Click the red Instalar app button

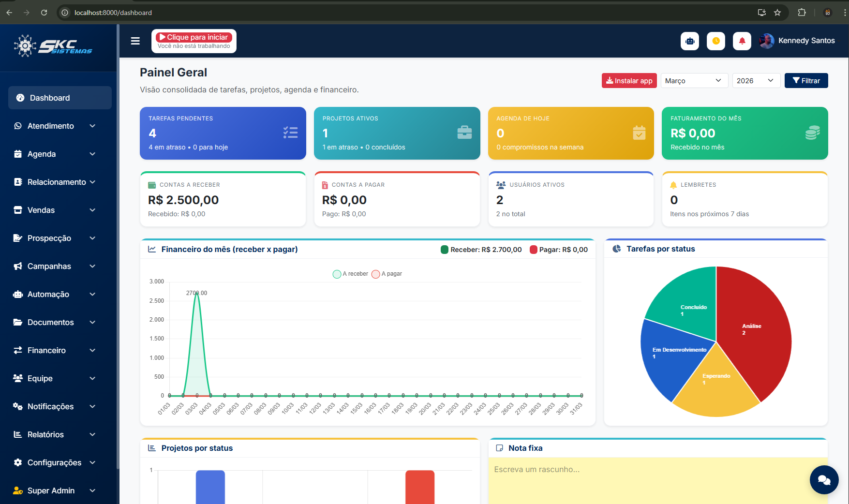629,81
